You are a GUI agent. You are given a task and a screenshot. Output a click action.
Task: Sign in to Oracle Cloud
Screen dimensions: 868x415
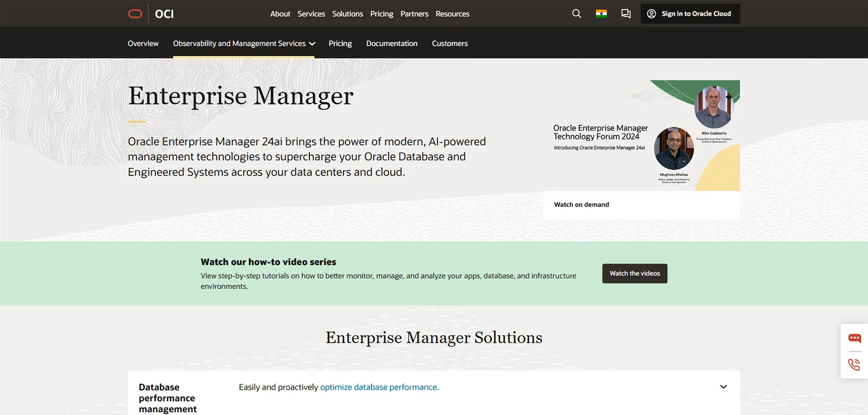[x=690, y=14]
